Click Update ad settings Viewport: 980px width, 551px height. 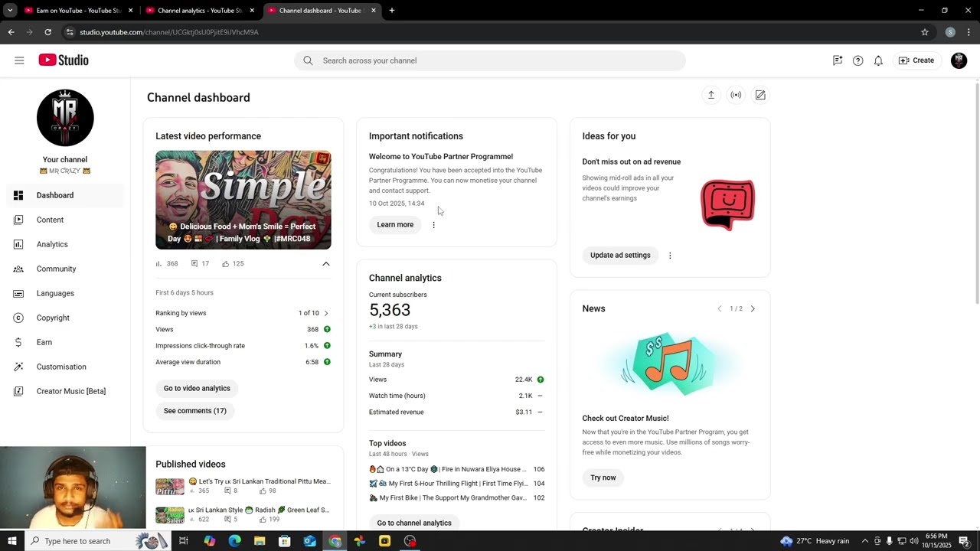pyautogui.click(x=620, y=256)
